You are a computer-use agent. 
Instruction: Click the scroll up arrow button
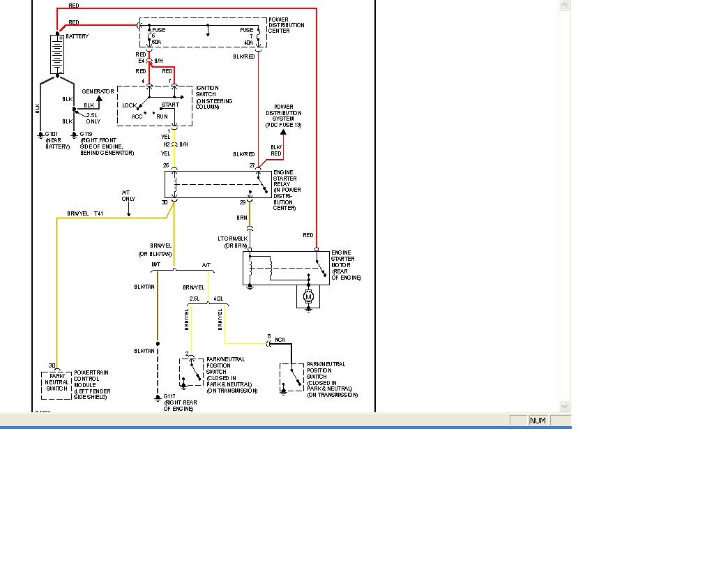[x=564, y=5]
